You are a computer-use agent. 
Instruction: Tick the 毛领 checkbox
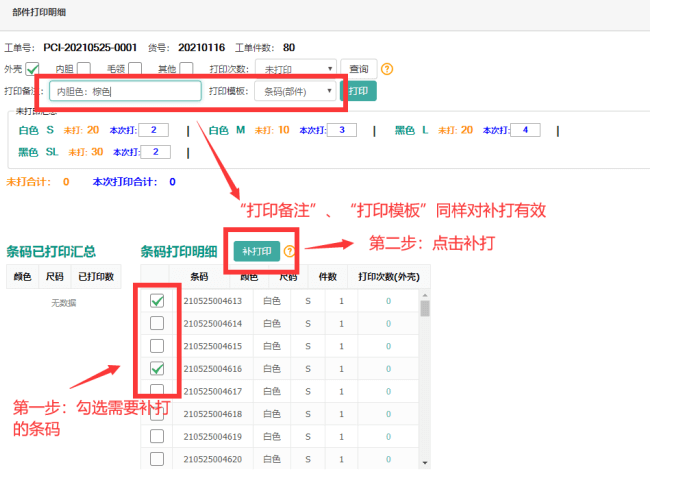click(x=135, y=69)
